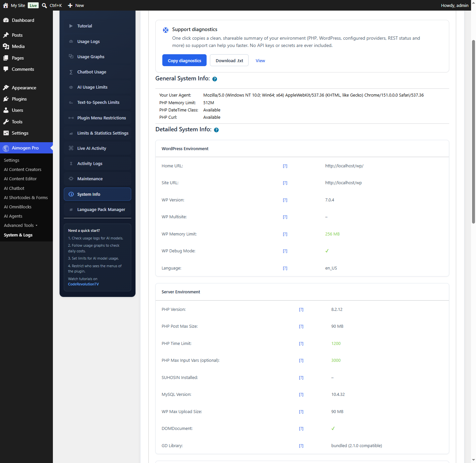476x463 pixels.
Task: Click the Language help [?] link
Action: (285, 268)
